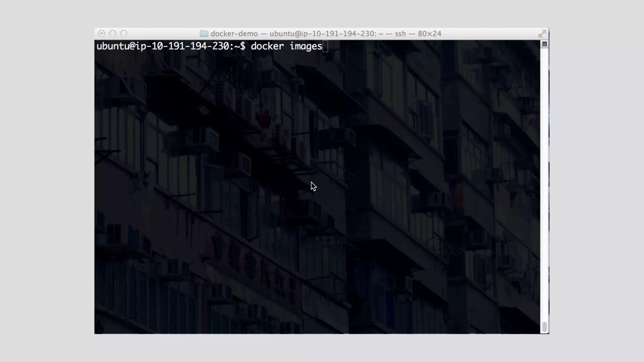Click the "docker-demo" text in the title bar
The image size is (644, 362).
(234, 34)
